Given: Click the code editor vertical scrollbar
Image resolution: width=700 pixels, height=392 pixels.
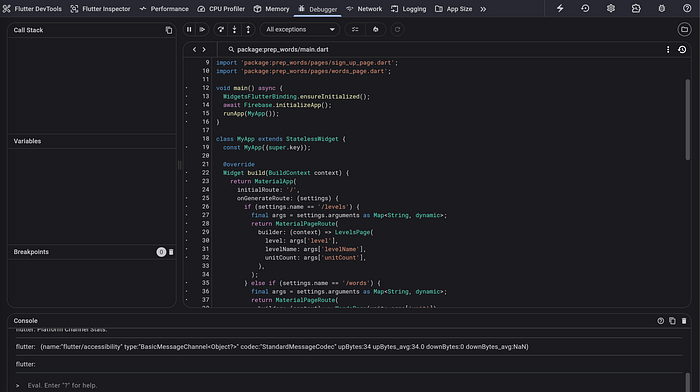Looking at the screenshot, I should click(688, 119).
